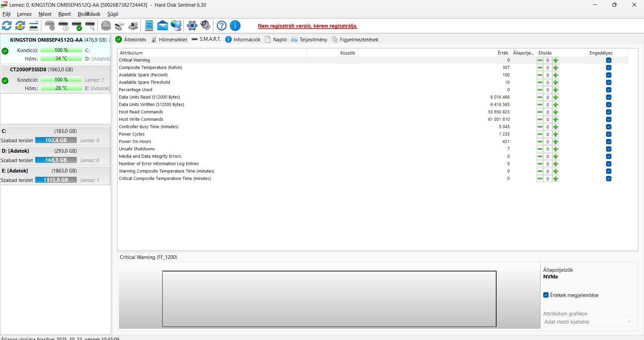The width and height of the screenshot is (644, 340).
Task: Open the Adat mező kijelzése dropdown
Action: pyautogui.click(x=588, y=322)
